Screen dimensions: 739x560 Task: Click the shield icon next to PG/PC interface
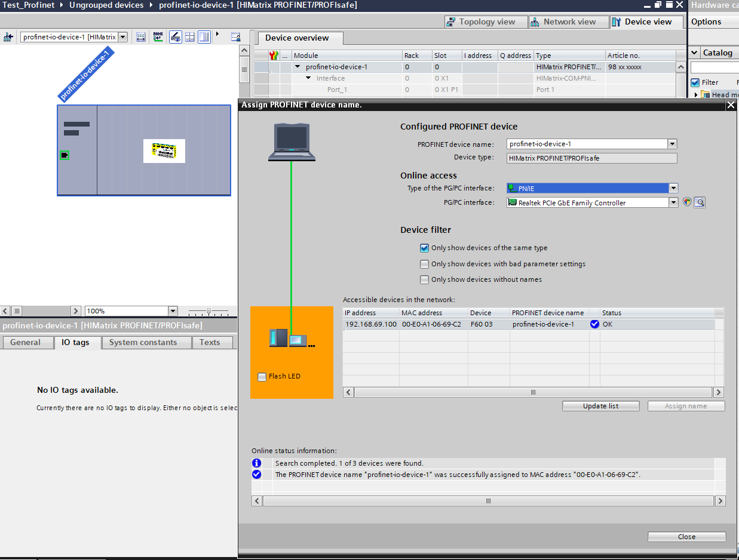click(x=687, y=202)
